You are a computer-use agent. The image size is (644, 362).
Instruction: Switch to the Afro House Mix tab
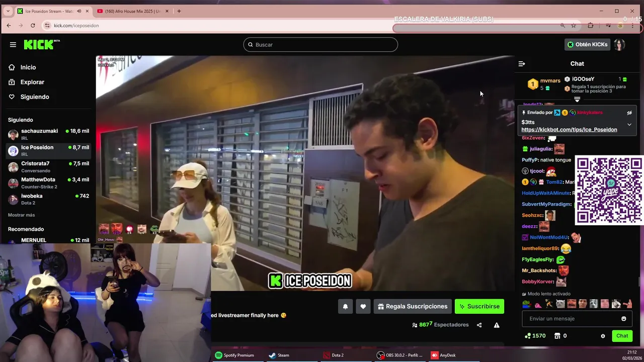pos(132,11)
